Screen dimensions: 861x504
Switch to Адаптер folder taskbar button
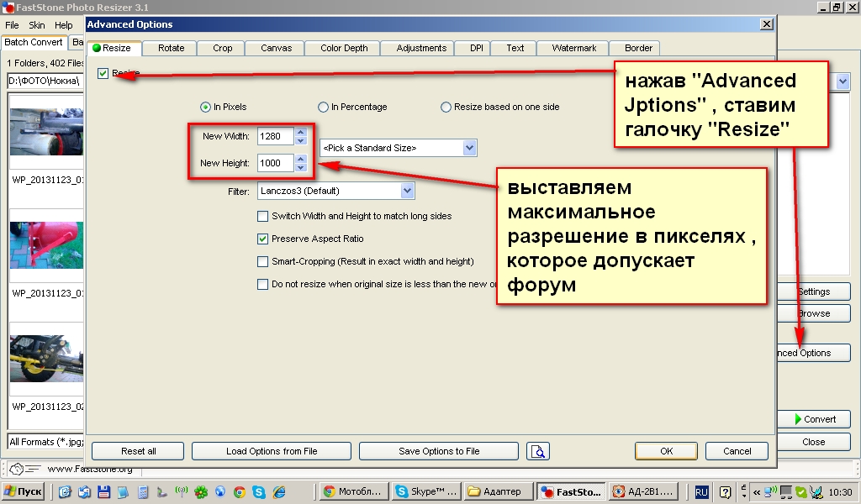(499, 491)
